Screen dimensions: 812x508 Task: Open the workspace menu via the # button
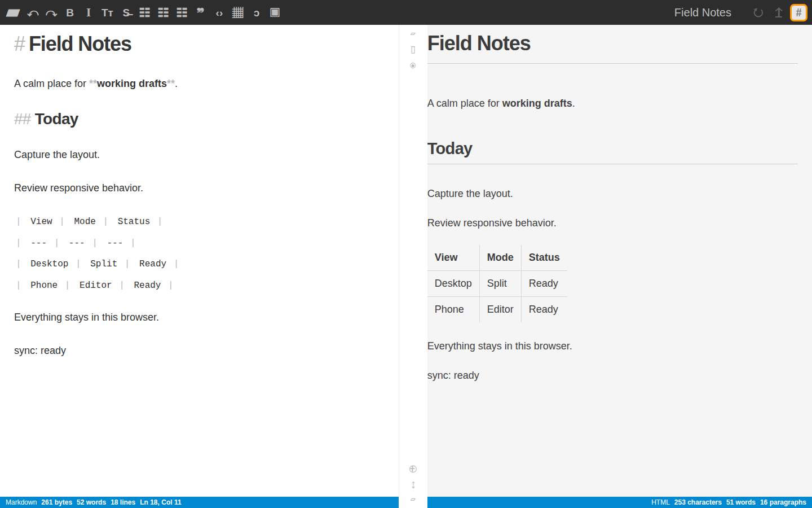[x=798, y=12]
